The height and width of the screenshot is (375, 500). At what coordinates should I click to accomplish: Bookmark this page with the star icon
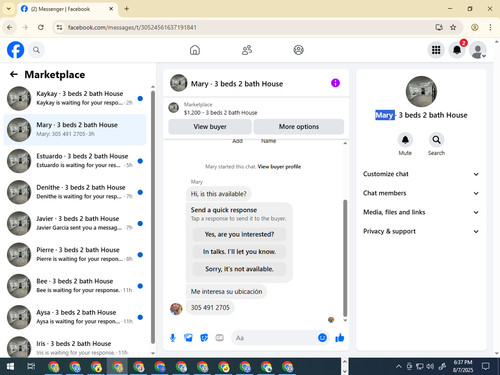point(453,27)
